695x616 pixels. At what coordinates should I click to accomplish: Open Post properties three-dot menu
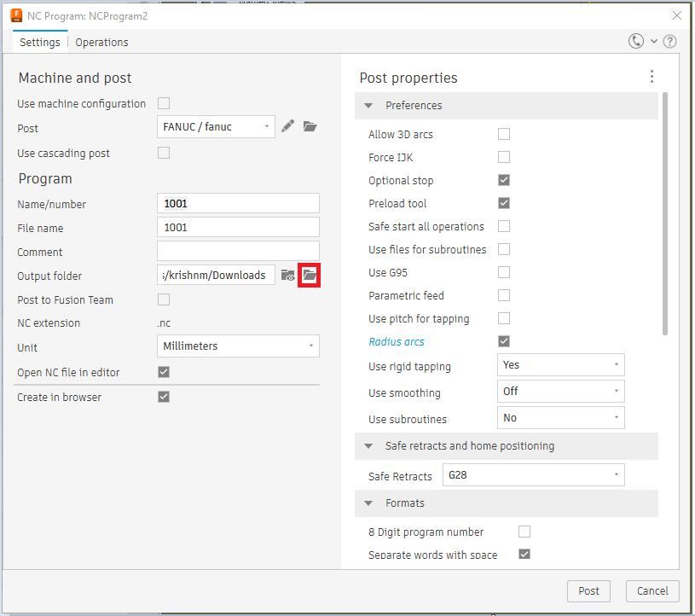652,77
